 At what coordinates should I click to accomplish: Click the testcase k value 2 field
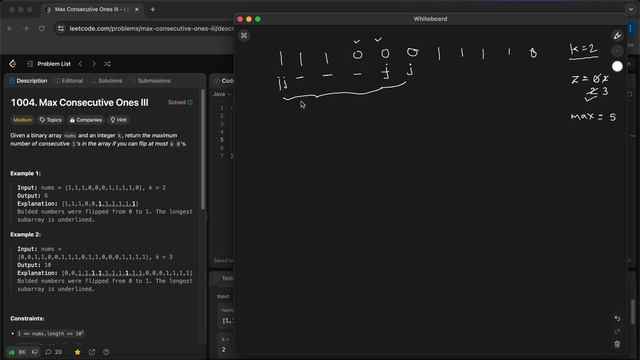(226, 349)
